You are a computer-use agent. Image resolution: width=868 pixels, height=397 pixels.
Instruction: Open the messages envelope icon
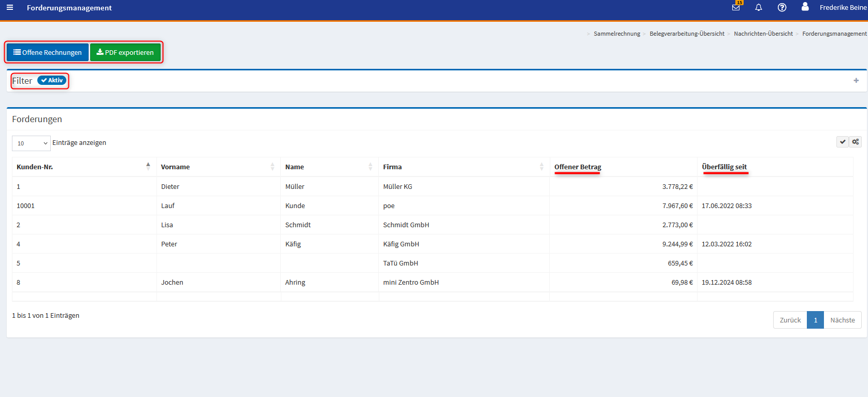click(x=736, y=8)
